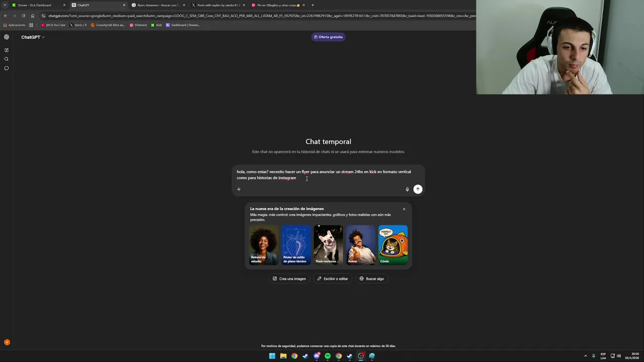Open File Explorer from taskbar

[283, 356]
